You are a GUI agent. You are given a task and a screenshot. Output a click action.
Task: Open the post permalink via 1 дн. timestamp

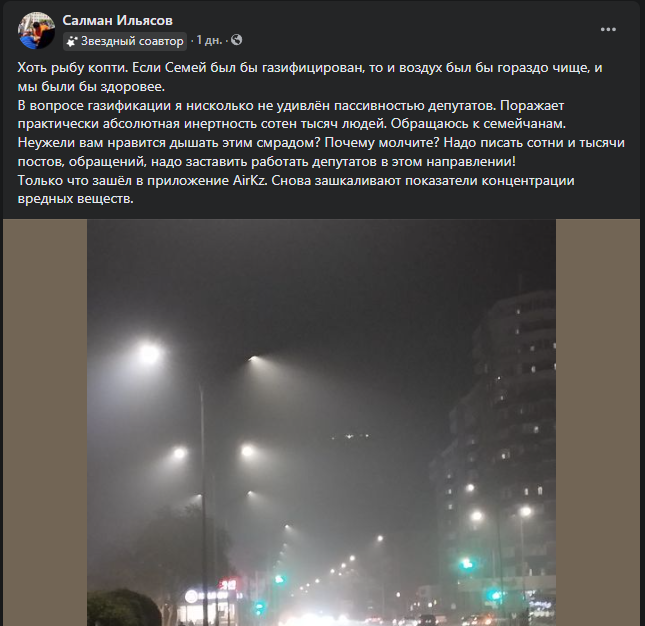pos(209,40)
